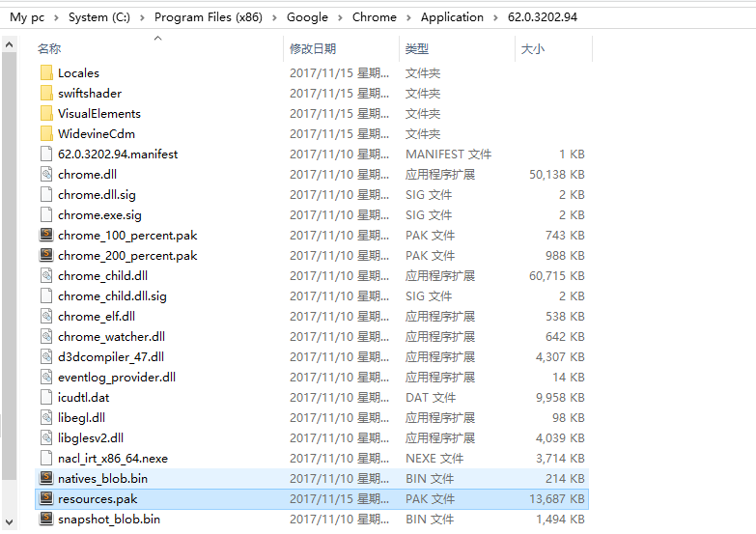Click the chrome.dll file name

[x=87, y=174]
